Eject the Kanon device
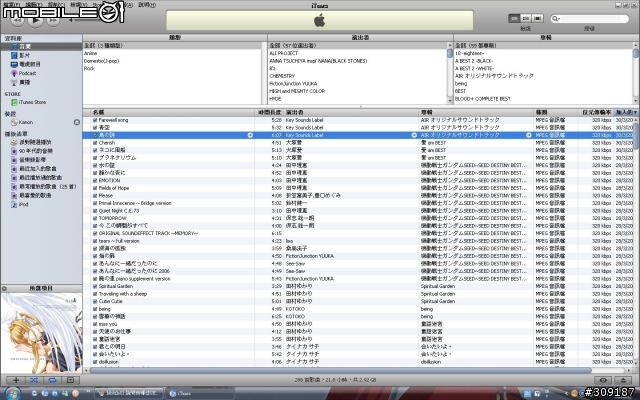Image resolution: width=640 pixels, height=400 pixels. [76, 122]
